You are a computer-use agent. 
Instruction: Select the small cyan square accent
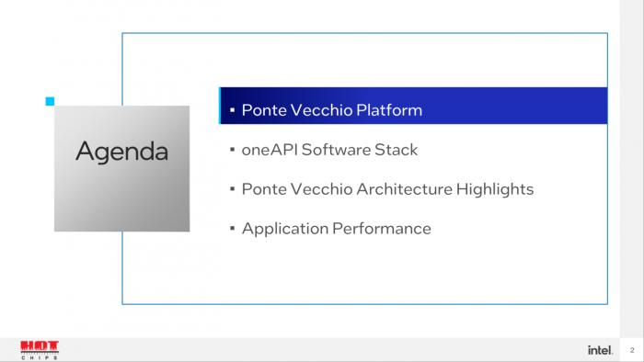point(50,101)
